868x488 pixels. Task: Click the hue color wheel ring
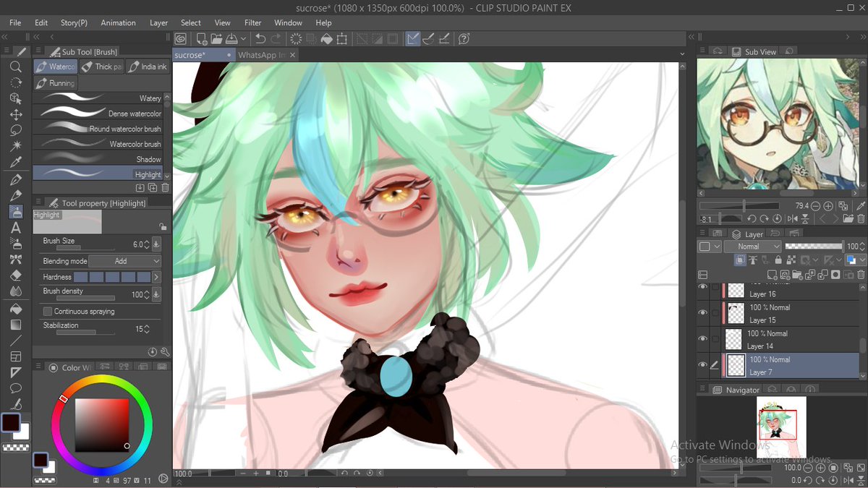102,380
